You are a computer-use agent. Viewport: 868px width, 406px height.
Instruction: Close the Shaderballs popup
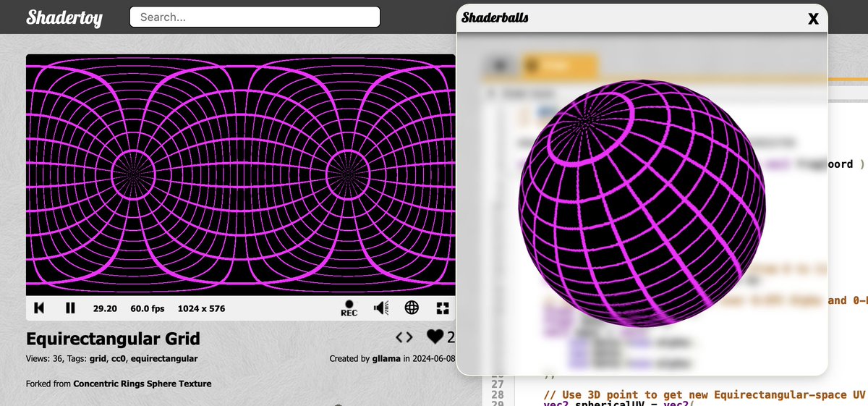[813, 19]
